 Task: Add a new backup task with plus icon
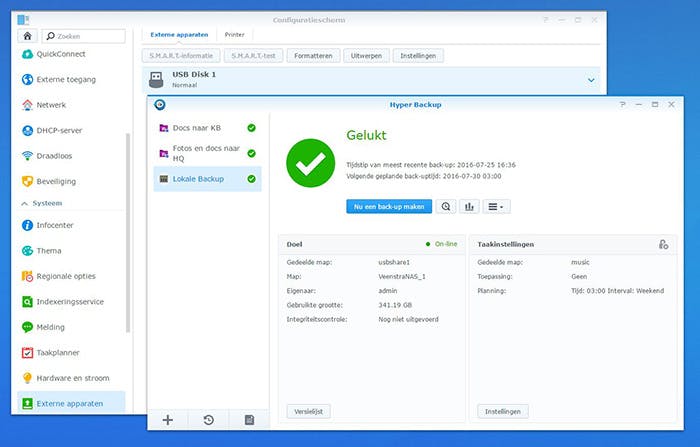pos(168,420)
